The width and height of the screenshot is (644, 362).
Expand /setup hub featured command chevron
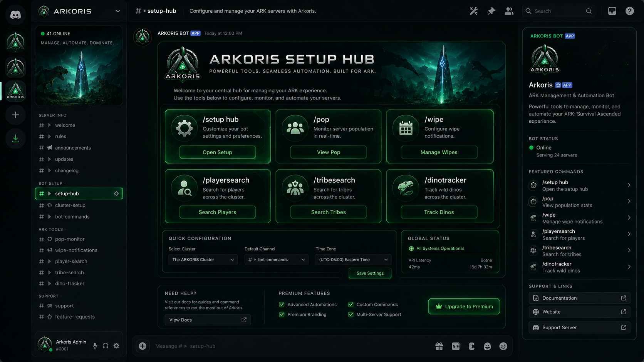point(629,185)
